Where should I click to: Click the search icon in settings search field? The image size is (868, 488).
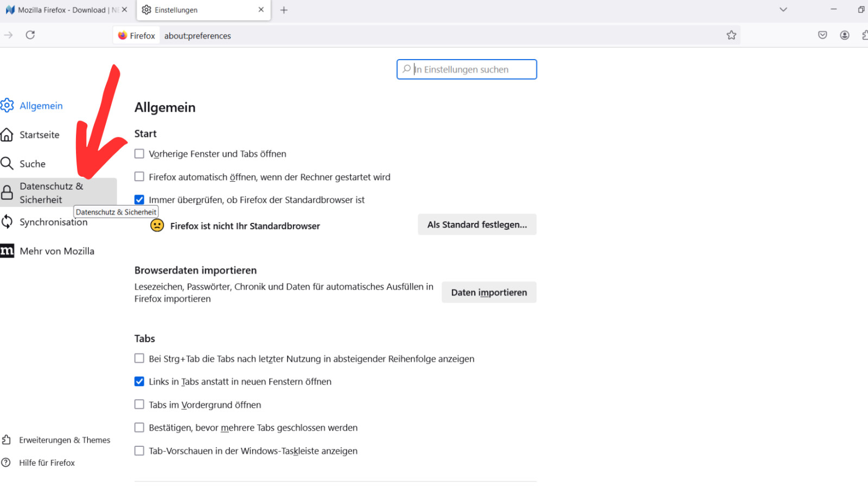click(407, 69)
